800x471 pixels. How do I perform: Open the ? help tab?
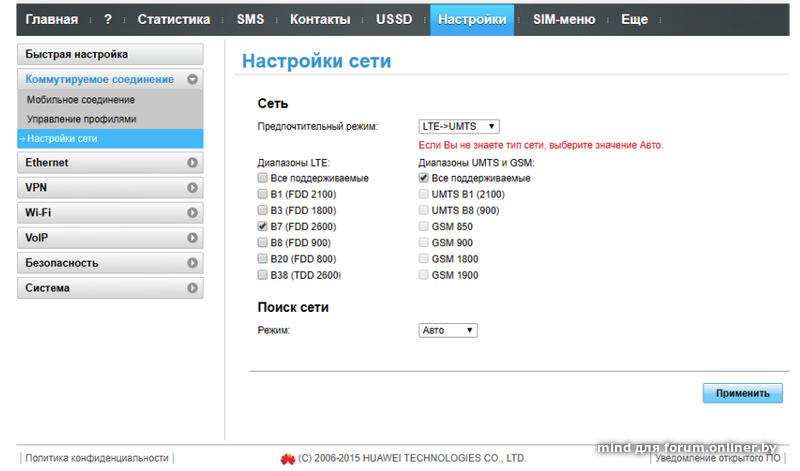point(108,19)
